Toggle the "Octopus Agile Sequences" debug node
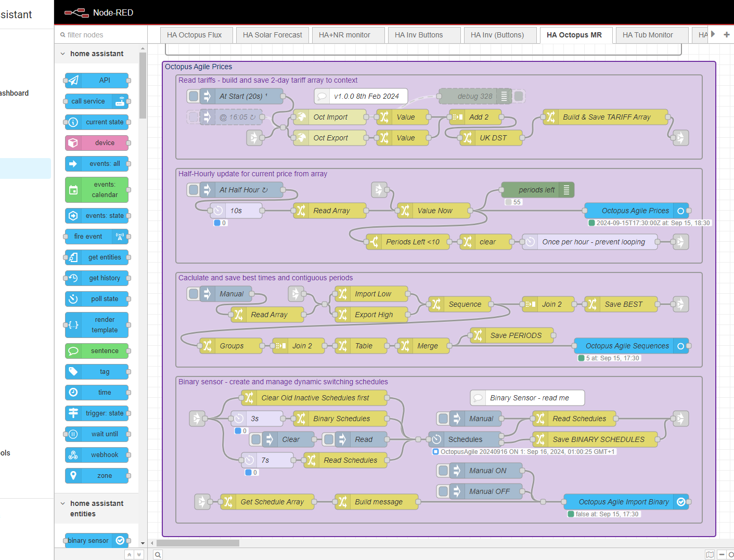This screenshot has width=734, height=560. click(681, 345)
